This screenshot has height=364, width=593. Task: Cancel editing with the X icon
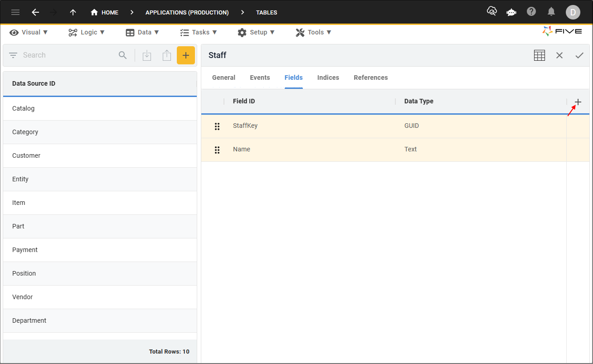tap(559, 55)
